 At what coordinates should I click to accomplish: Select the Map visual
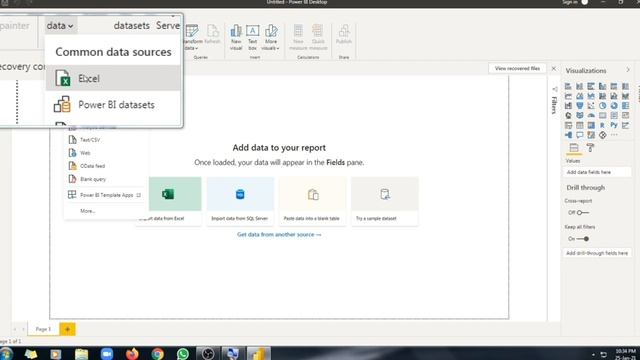pos(568,116)
